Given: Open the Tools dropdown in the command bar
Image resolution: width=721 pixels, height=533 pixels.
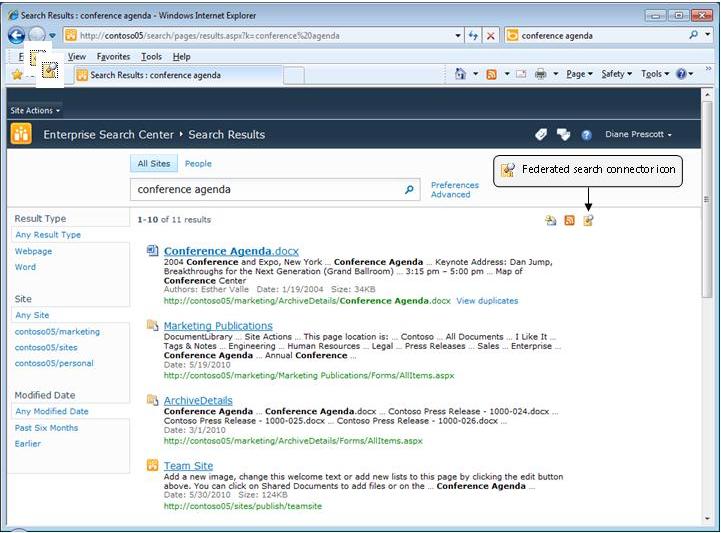Looking at the screenshot, I should pyautogui.click(x=655, y=74).
